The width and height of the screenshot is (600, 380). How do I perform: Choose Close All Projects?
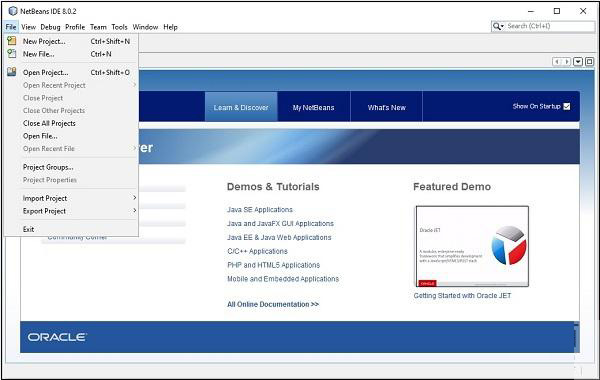click(71, 123)
